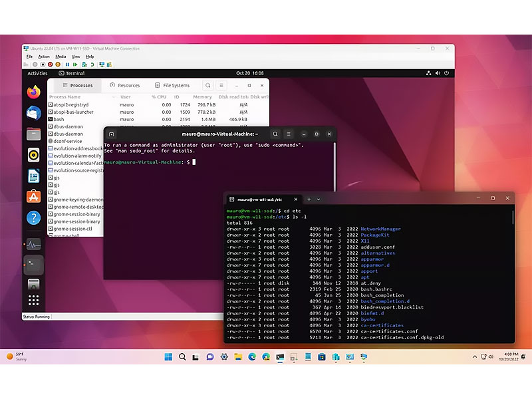Sort processes by User column header
This screenshot has height=399, width=532.
(x=126, y=97)
